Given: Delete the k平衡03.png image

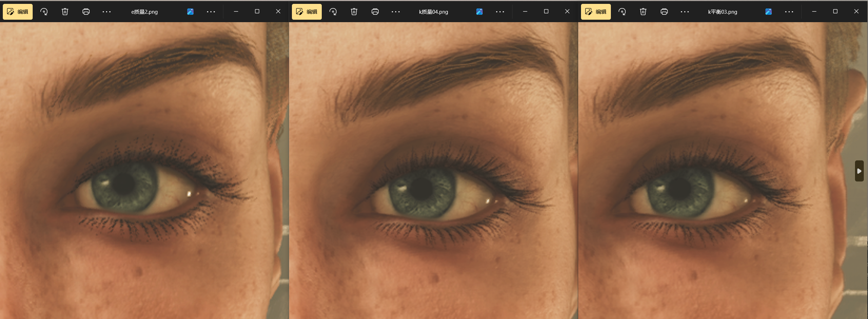Looking at the screenshot, I should (643, 12).
